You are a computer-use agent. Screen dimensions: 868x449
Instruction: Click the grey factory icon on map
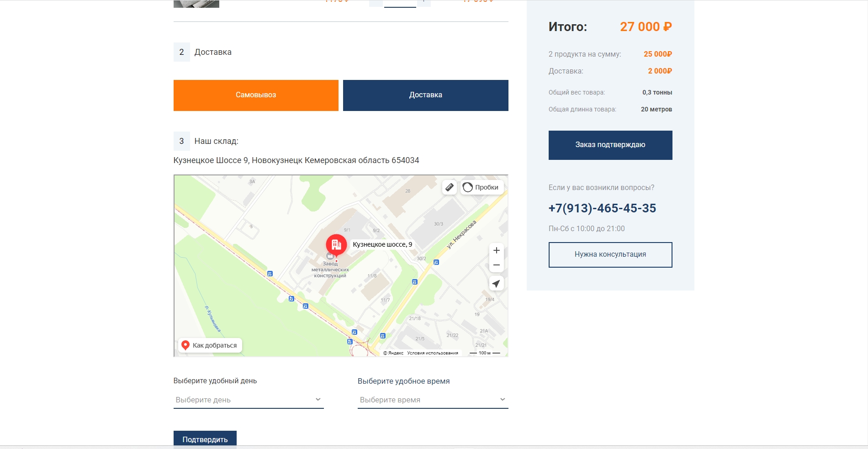[x=330, y=256]
